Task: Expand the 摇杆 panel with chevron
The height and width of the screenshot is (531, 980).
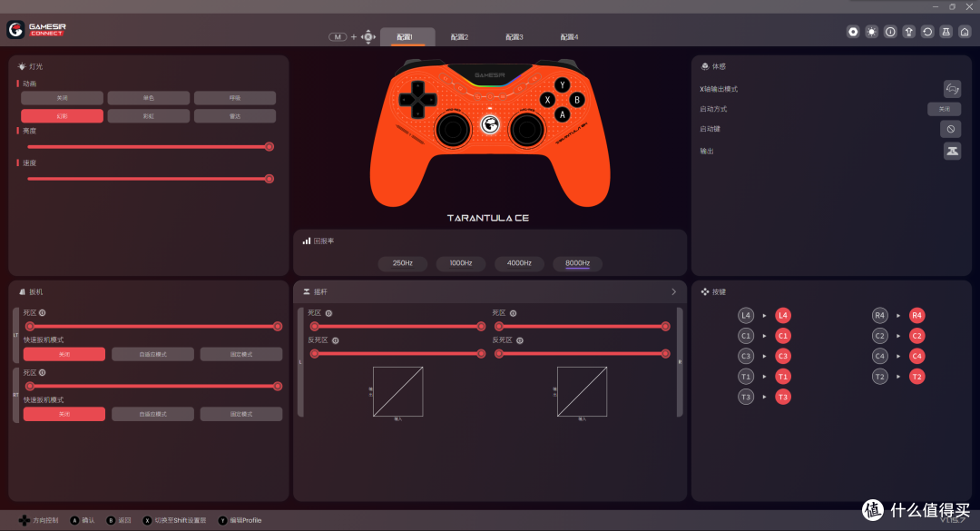Action: point(673,292)
